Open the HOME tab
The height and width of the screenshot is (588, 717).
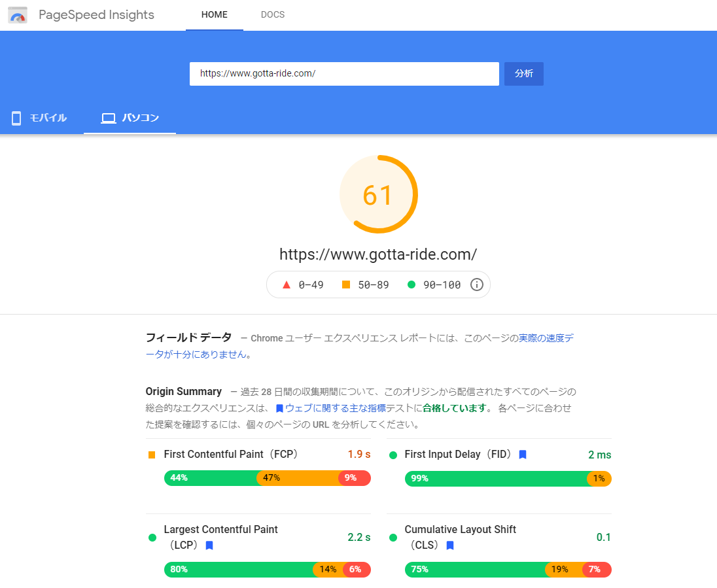point(215,14)
